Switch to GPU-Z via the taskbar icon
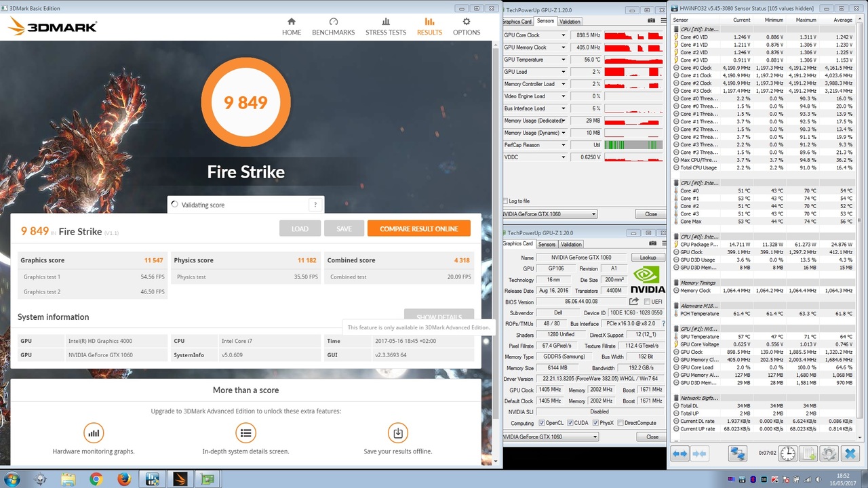 pyautogui.click(x=207, y=479)
